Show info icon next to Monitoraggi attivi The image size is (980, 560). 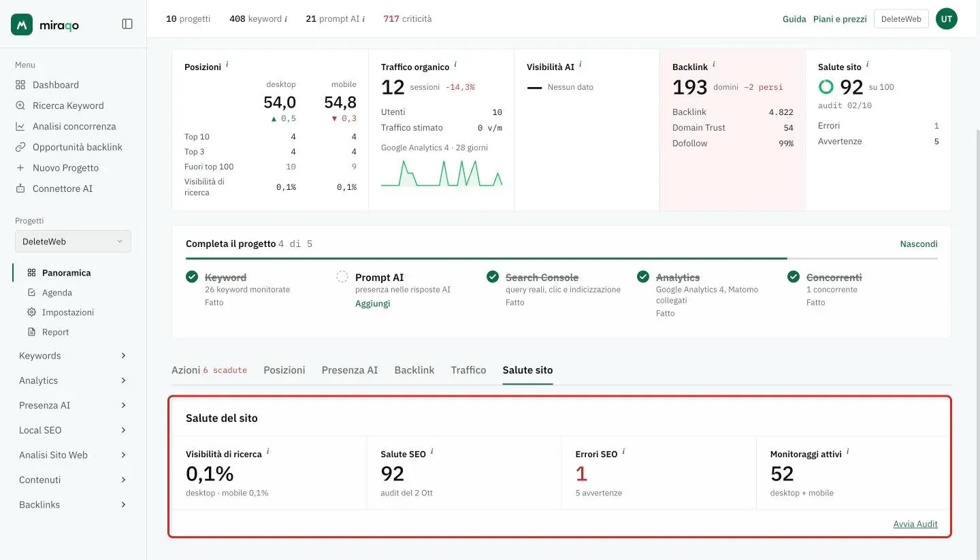848,452
